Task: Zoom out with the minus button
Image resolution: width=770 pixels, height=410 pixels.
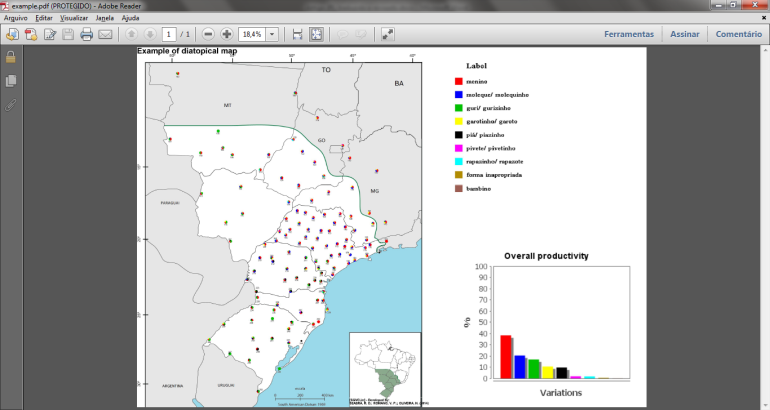Action: coord(208,34)
